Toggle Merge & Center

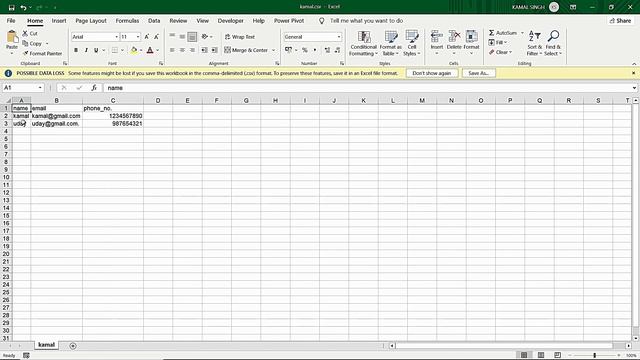(246, 50)
